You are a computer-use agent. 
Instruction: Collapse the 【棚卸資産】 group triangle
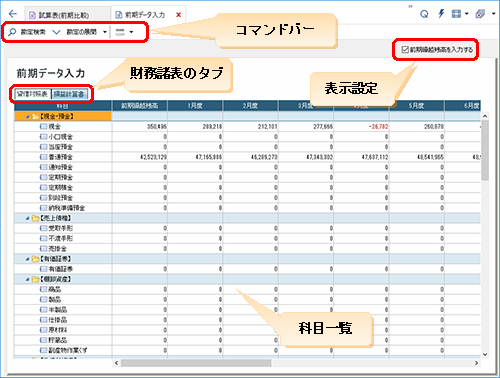[x=27, y=279]
